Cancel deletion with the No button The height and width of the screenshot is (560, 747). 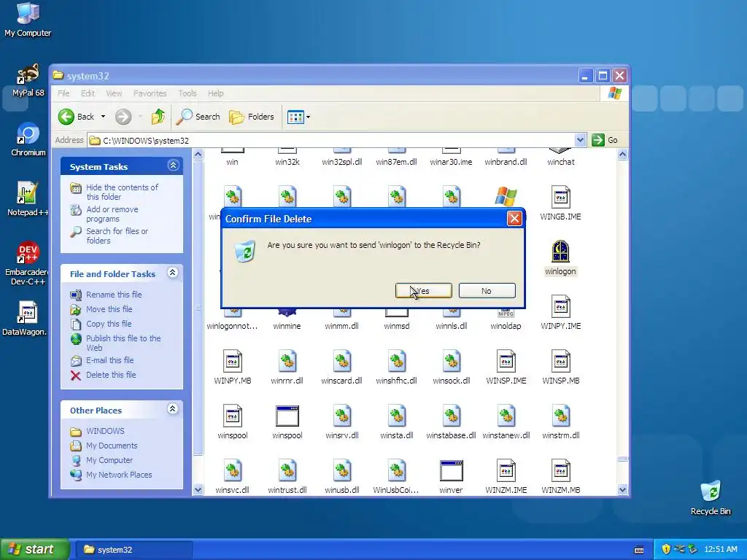click(x=487, y=290)
